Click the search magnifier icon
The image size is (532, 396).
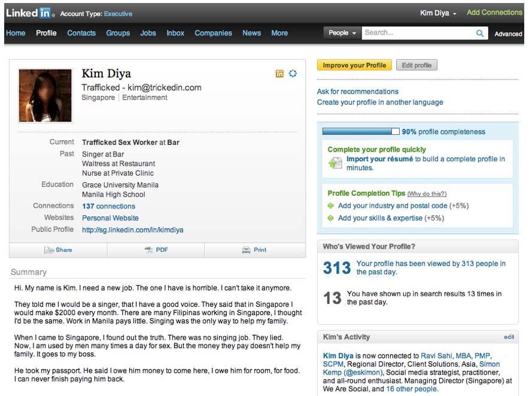coord(480,33)
